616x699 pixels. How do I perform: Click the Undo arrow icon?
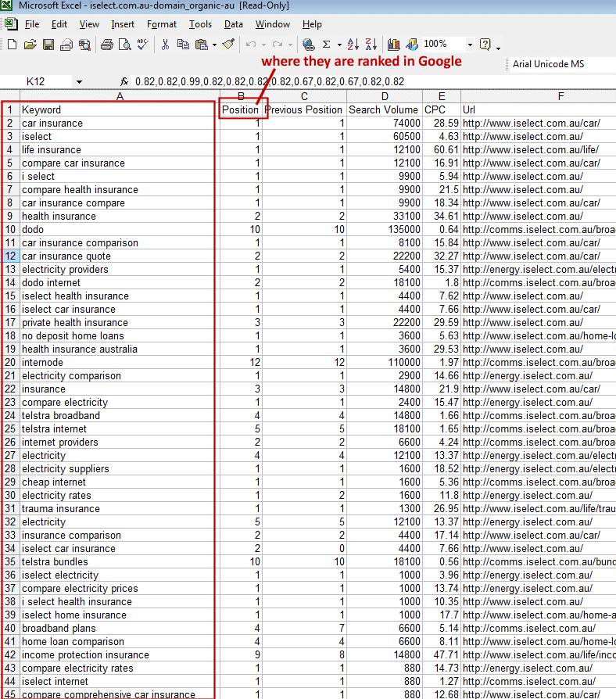pyautogui.click(x=251, y=44)
